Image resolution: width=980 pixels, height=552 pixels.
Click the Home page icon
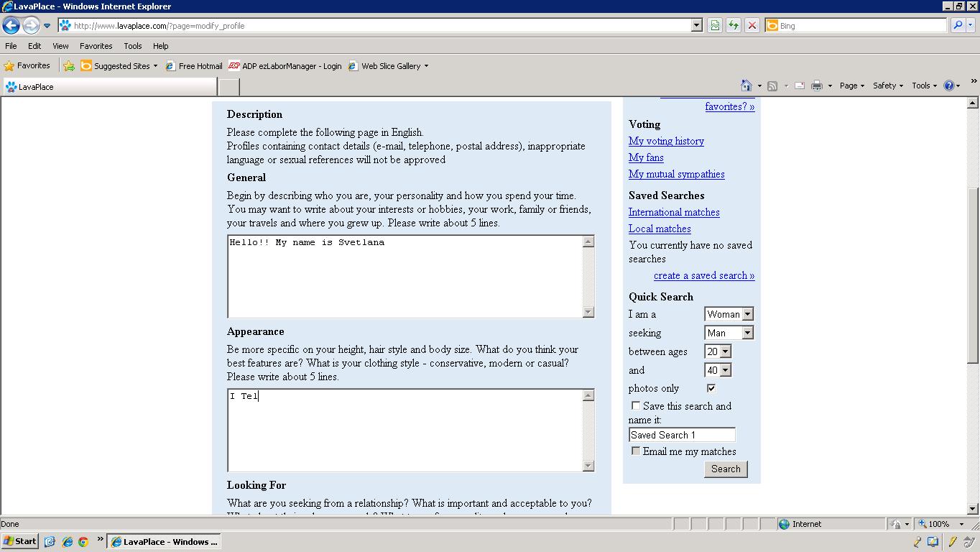[746, 86]
